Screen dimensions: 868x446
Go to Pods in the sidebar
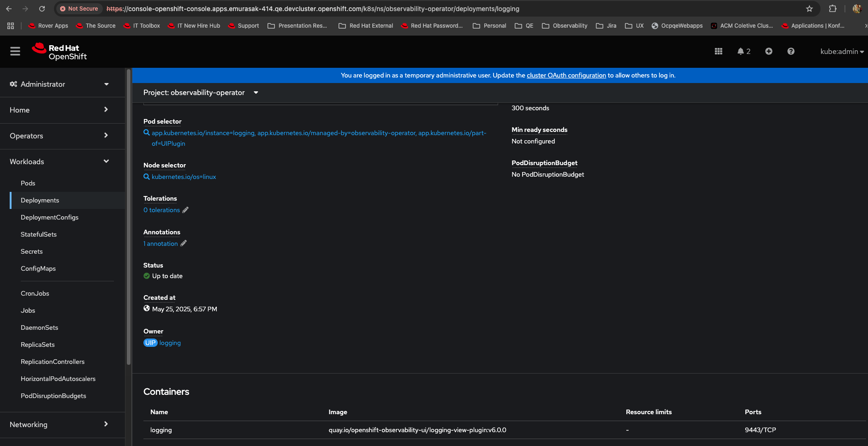pyautogui.click(x=28, y=183)
